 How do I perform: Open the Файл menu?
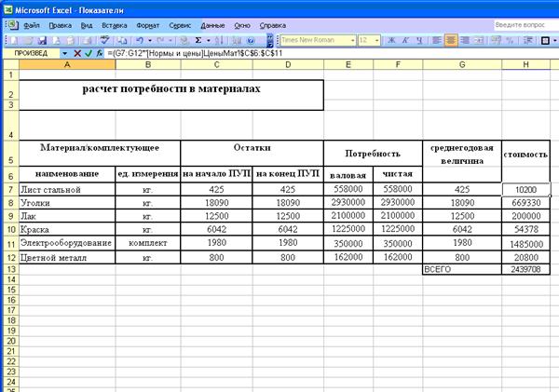[x=32, y=25]
